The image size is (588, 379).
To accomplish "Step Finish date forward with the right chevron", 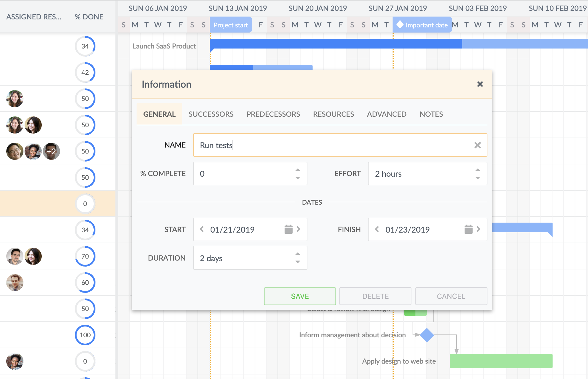I will [x=479, y=229].
